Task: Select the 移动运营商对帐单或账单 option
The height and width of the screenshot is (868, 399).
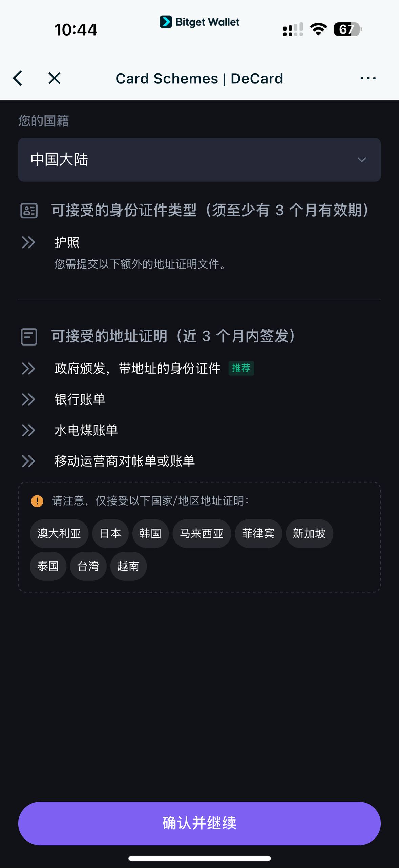Action: pos(125,461)
